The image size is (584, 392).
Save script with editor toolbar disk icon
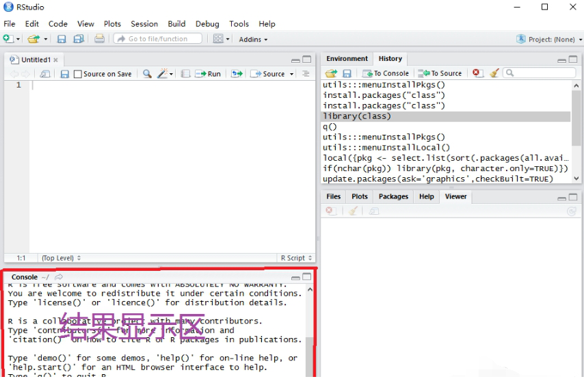click(x=65, y=74)
